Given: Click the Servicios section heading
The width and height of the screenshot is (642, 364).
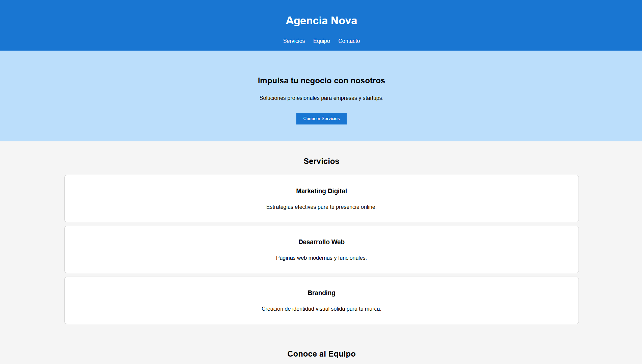Looking at the screenshot, I should point(321,161).
